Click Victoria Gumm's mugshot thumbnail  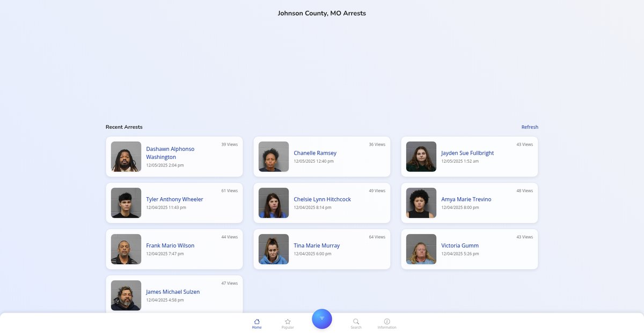click(x=421, y=249)
